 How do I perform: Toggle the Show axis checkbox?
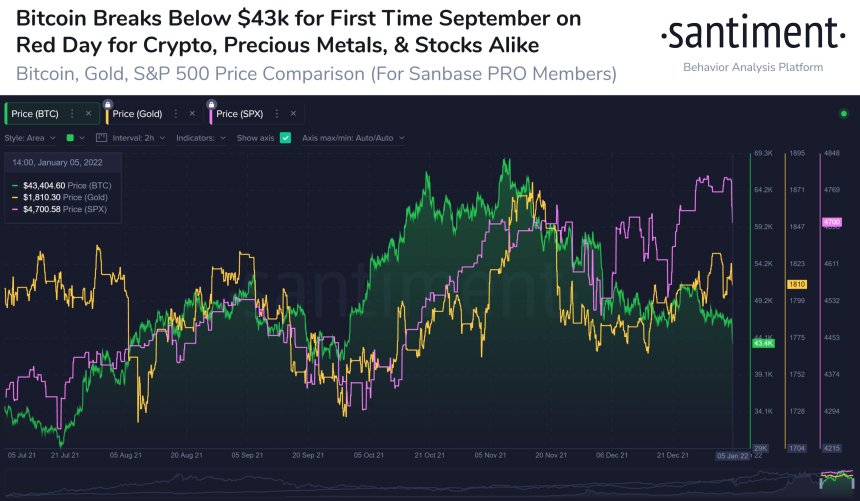point(285,138)
